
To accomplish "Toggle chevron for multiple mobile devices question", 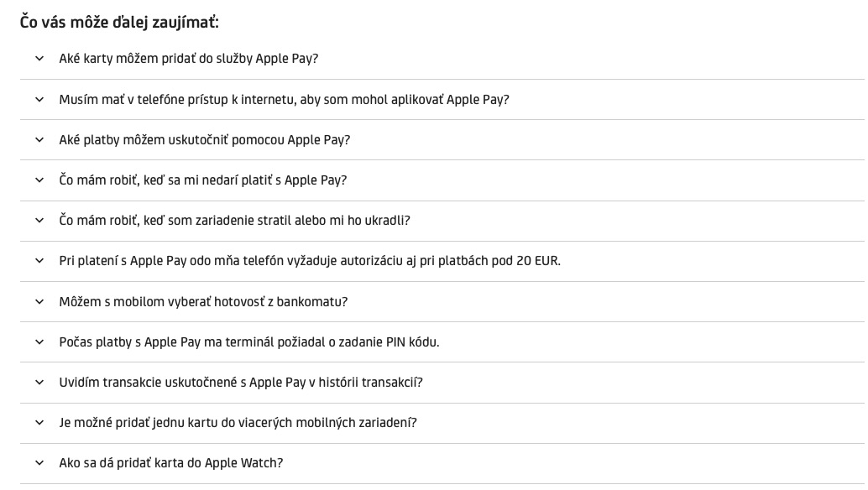I will point(39,422).
